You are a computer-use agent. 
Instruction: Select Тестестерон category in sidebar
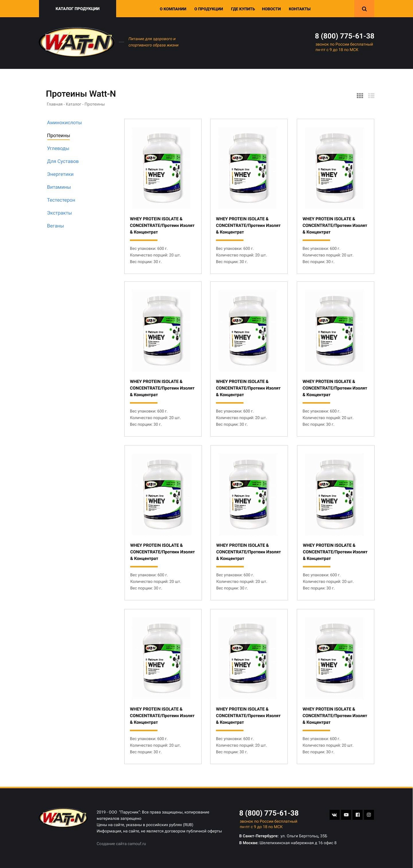click(x=61, y=200)
